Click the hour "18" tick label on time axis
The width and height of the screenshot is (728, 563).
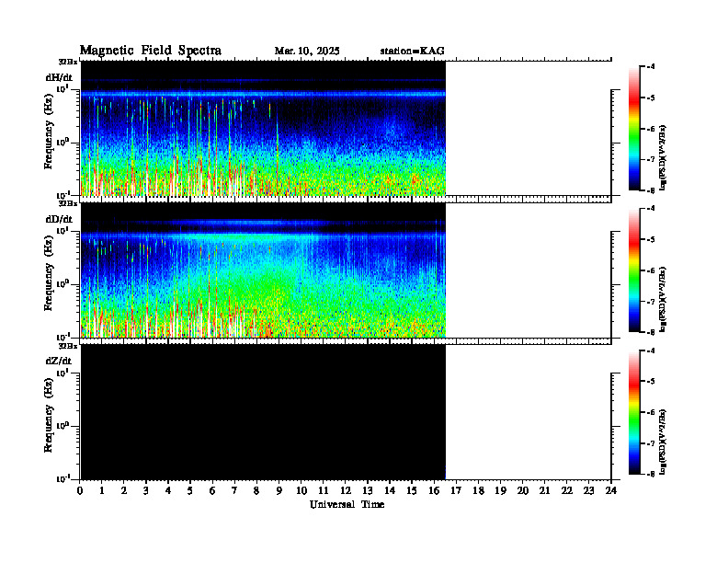[x=478, y=491]
